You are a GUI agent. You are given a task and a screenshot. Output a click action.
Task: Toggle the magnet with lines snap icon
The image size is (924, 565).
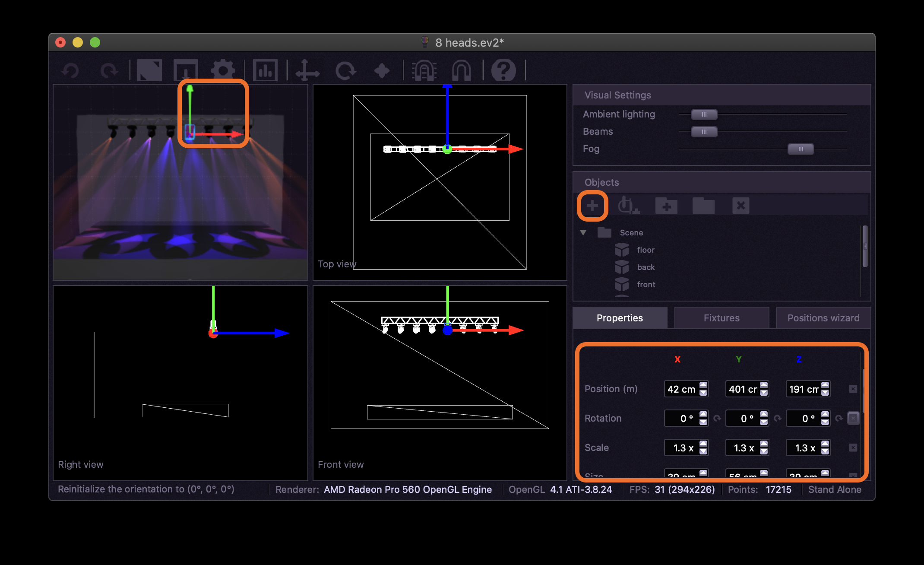(x=424, y=70)
